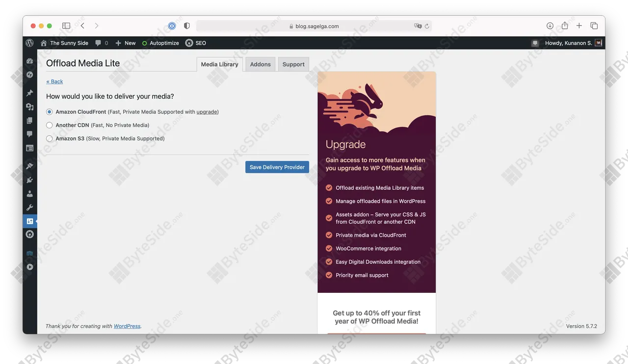Click the Version 5.7.2 footer text
628x364 pixels.
[x=581, y=326]
